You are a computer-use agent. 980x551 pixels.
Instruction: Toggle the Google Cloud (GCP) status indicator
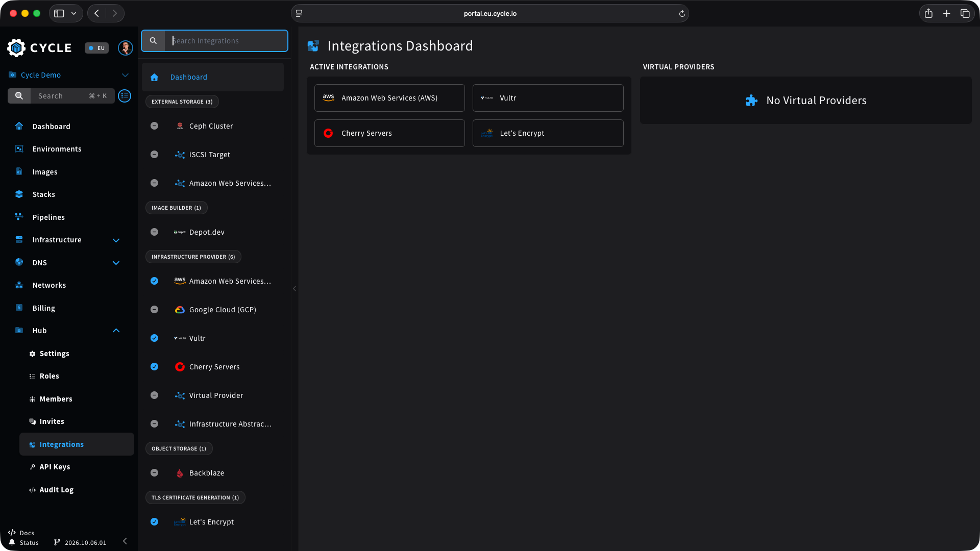click(154, 310)
